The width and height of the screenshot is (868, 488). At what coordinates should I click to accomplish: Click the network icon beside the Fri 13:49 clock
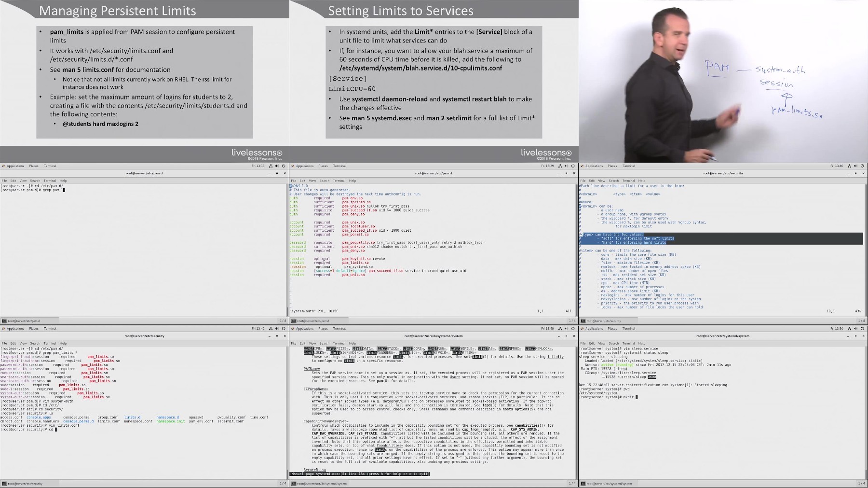point(560,329)
